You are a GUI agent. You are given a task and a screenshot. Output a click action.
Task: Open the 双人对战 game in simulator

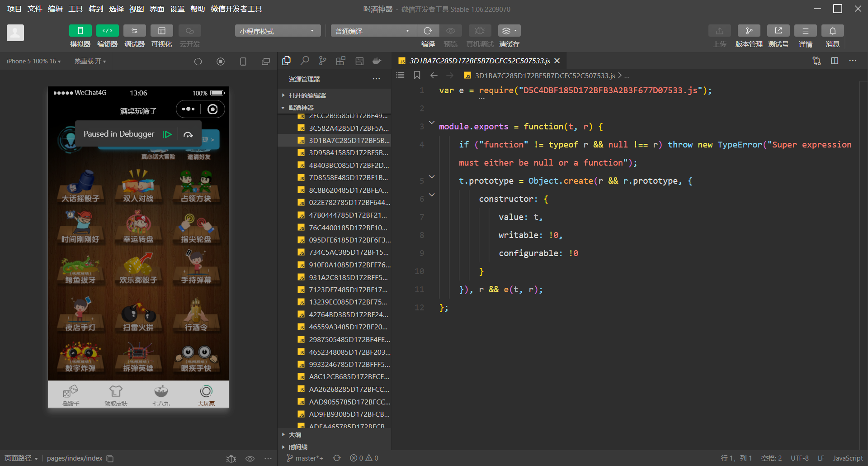(x=138, y=187)
